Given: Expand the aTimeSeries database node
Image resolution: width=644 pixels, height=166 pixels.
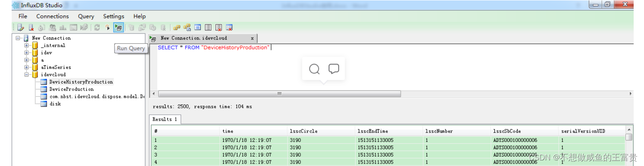Looking at the screenshot, I should [x=27, y=67].
